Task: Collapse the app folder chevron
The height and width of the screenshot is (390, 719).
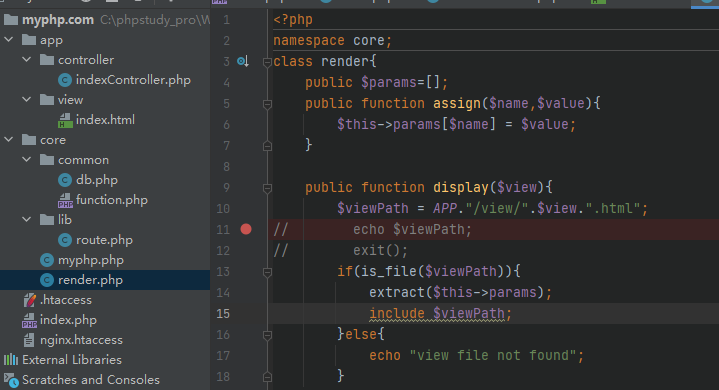Action: [x=9, y=40]
